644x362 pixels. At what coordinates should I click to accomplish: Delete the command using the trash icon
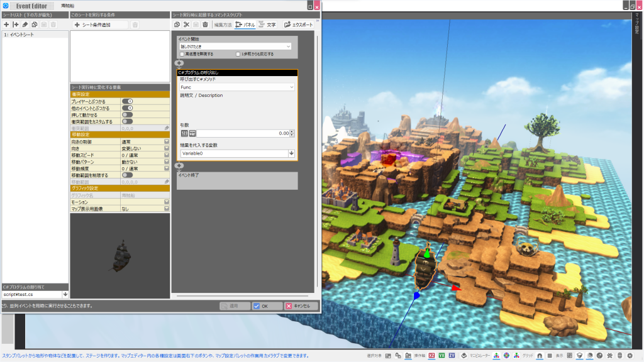204,23
